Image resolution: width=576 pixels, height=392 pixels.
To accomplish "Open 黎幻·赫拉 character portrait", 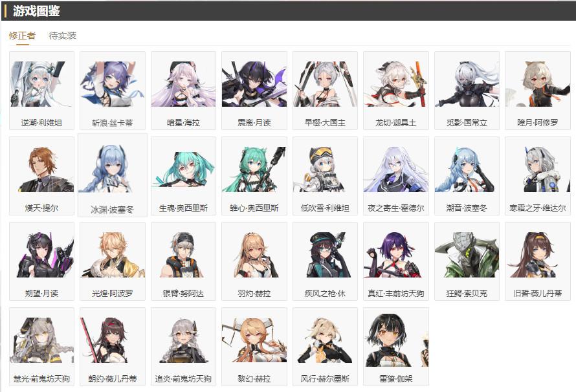I will coord(254,340).
